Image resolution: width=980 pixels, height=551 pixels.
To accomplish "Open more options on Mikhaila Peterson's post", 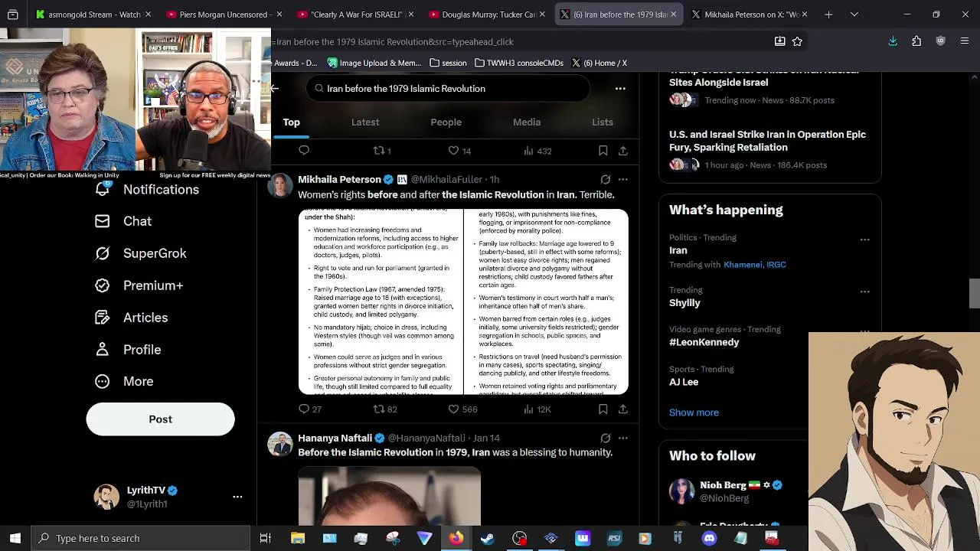I will pos(623,179).
